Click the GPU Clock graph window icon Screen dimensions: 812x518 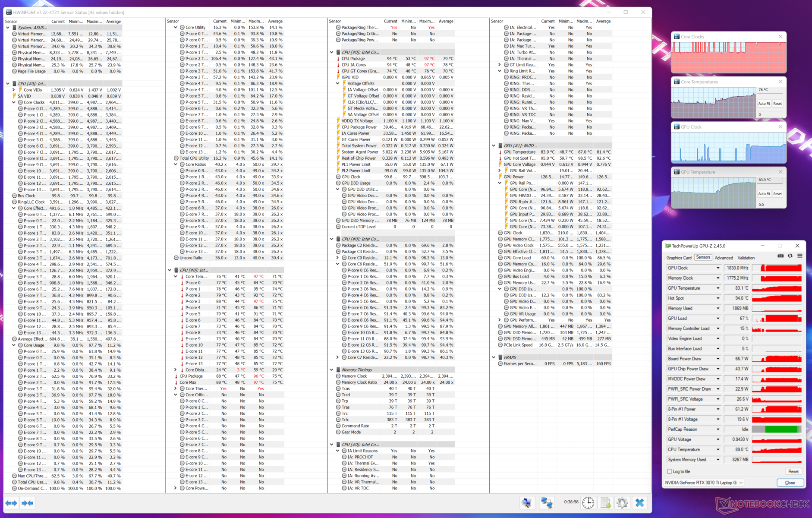tap(677, 127)
